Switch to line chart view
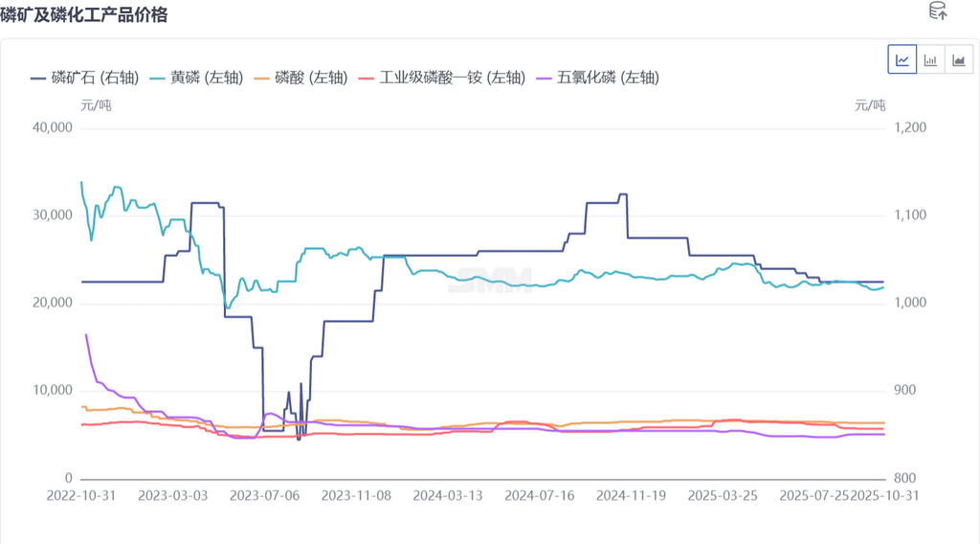The height and width of the screenshot is (544, 980). [x=902, y=60]
